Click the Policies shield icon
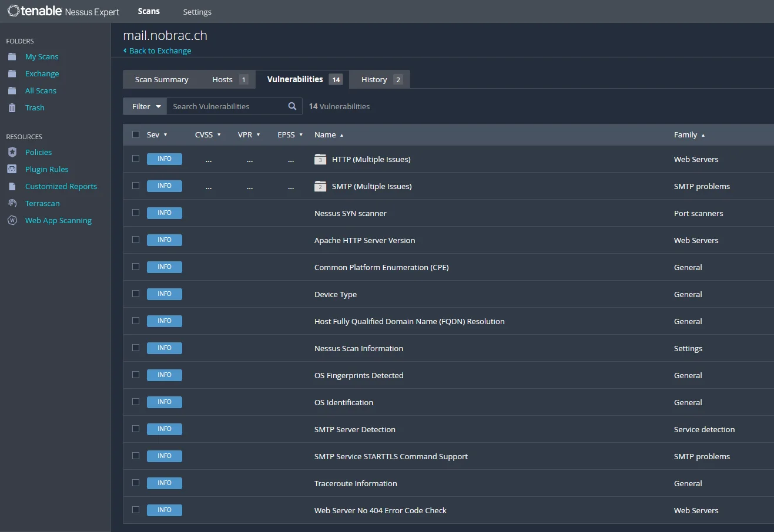774x532 pixels. click(x=12, y=152)
